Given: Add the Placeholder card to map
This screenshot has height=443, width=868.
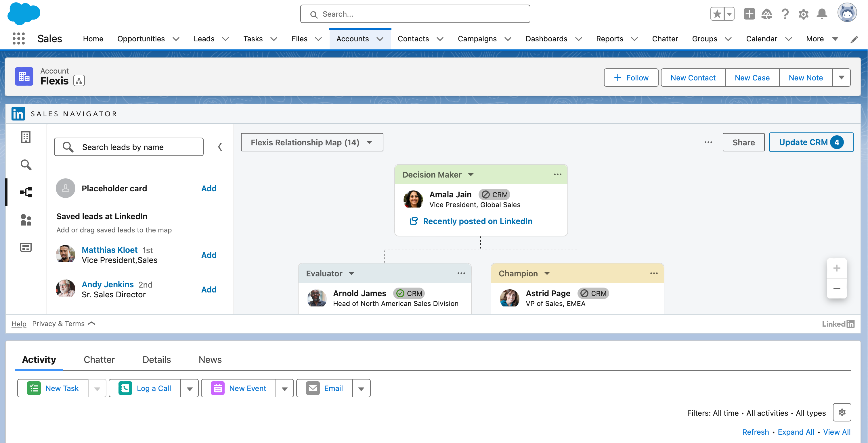Looking at the screenshot, I should pyautogui.click(x=209, y=188).
